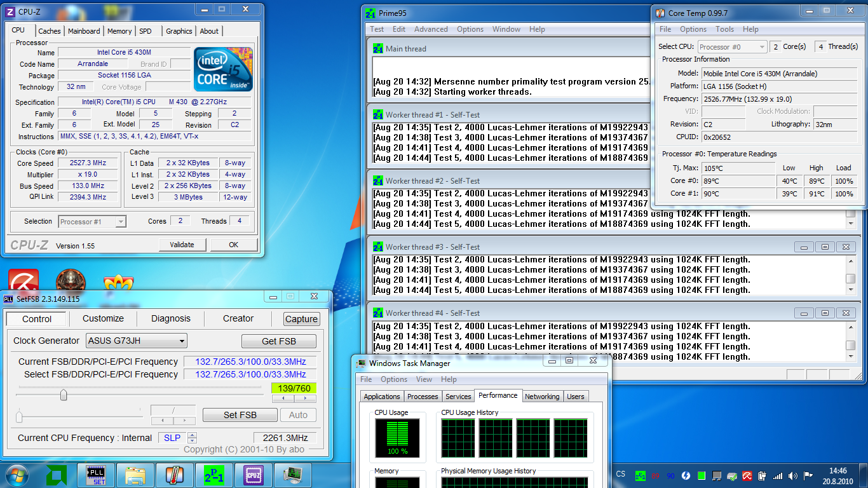Open the yellow crown desktop shortcut

point(118,283)
